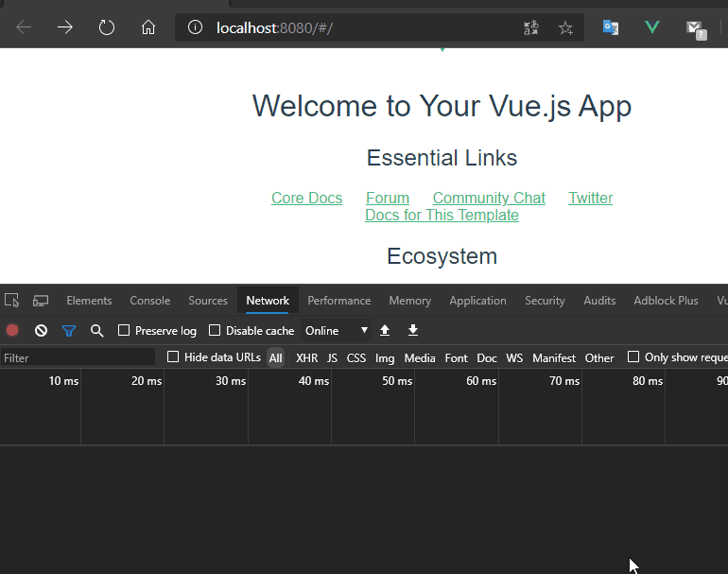Go forward using browser forward arrow

pyautogui.click(x=65, y=27)
